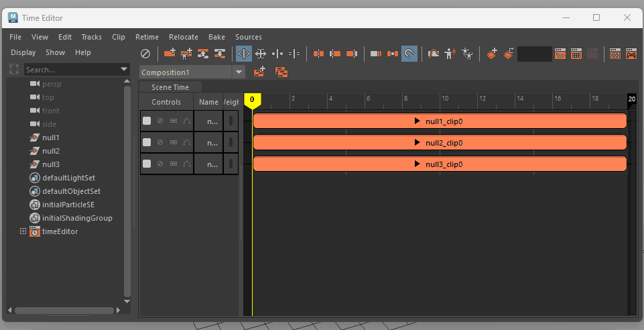This screenshot has height=330, width=644.
Task: Click the gray-and-orange hold clip icon
Action: 376,54
